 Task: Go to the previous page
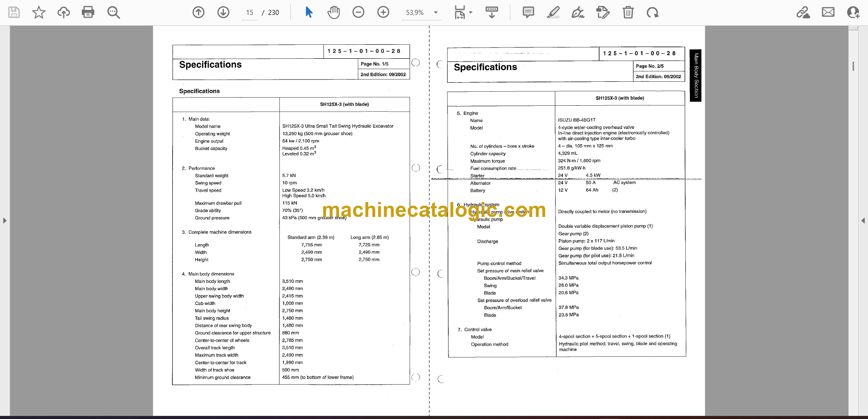click(x=198, y=12)
